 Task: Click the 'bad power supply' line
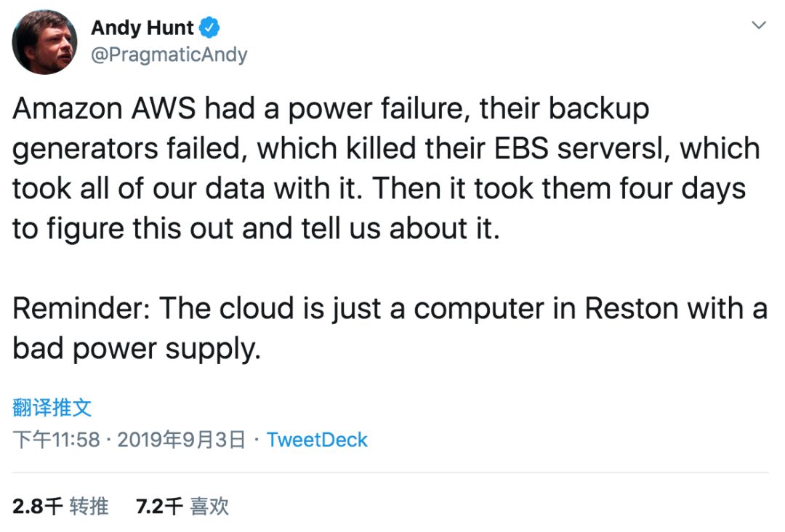click(137, 349)
